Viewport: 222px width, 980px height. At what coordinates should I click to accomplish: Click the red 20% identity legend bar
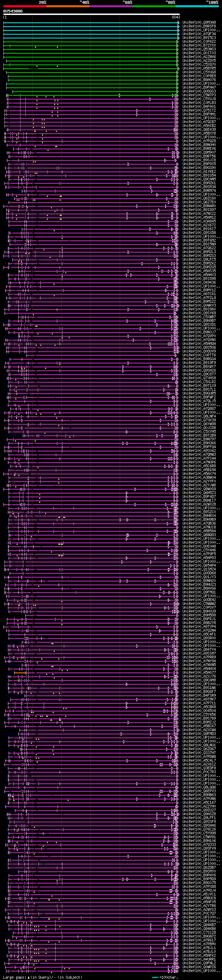coord(25,6)
